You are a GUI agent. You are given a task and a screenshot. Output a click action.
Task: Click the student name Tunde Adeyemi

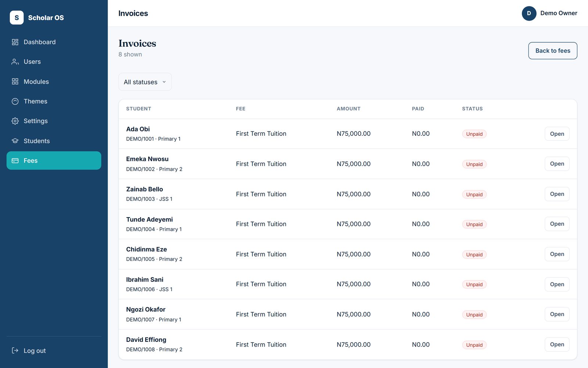(150, 219)
